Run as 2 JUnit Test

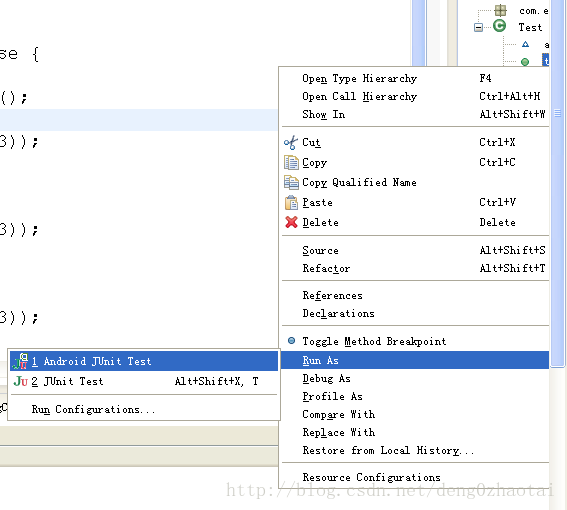click(x=144, y=381)
